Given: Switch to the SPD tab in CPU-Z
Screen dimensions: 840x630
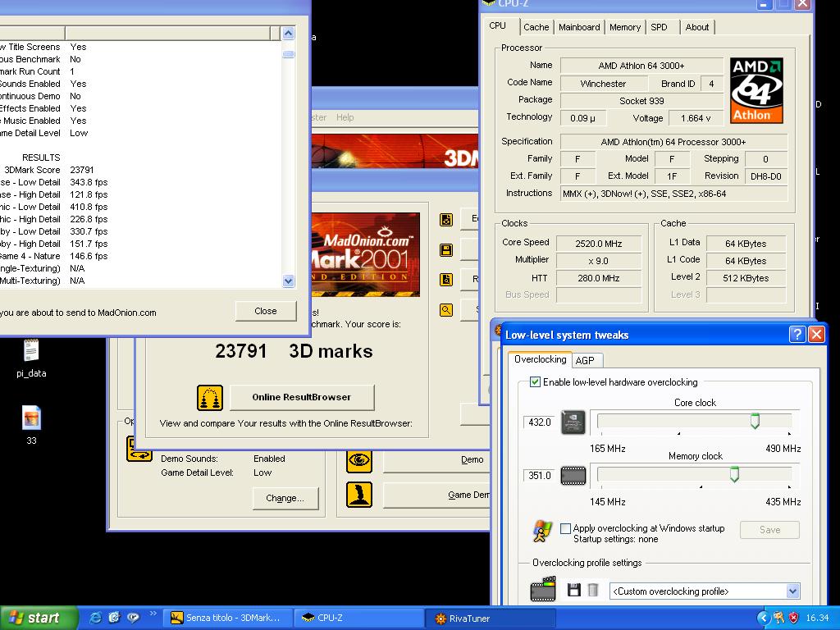Looking at the screenshot, I should [x=659, y=27].
